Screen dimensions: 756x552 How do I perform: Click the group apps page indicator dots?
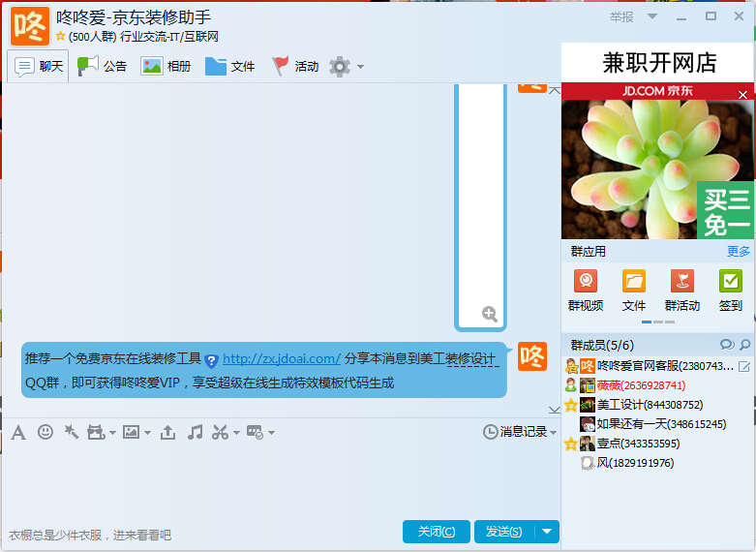pyautogui.click(x=658, y=322)
